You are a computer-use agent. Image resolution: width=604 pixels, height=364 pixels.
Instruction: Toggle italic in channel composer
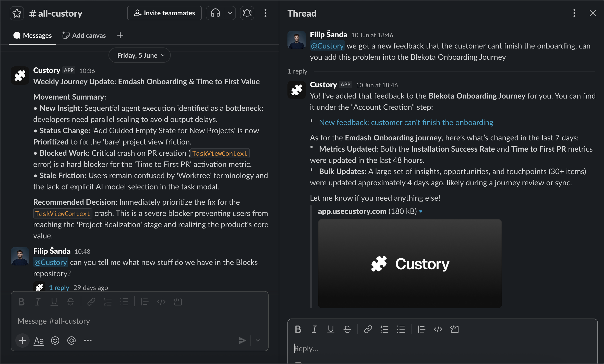point(38,302)
